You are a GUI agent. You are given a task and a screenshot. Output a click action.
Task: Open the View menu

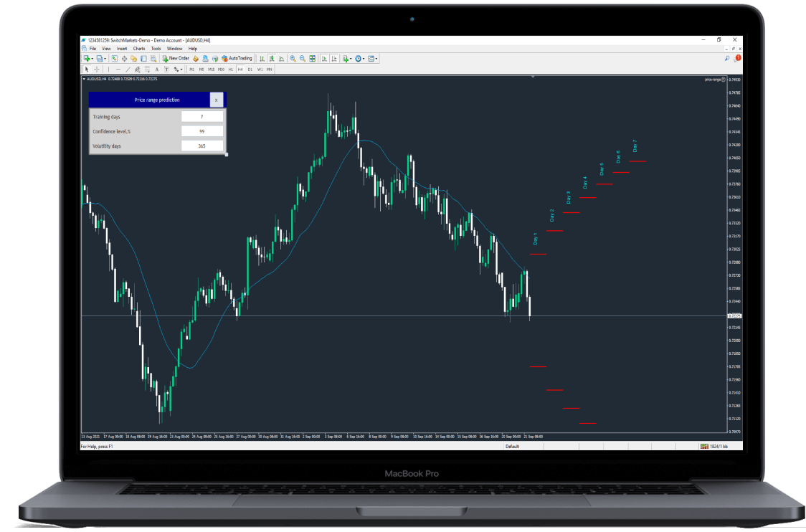(x=106, y=49)
